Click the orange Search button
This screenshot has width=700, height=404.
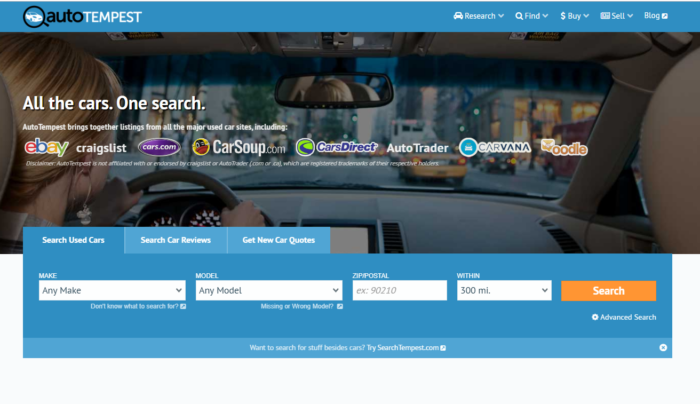[x=608, y=291]
